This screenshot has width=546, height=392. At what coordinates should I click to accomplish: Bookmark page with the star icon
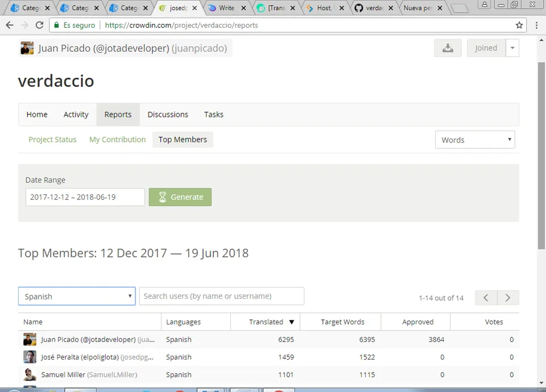click(519, 25)
